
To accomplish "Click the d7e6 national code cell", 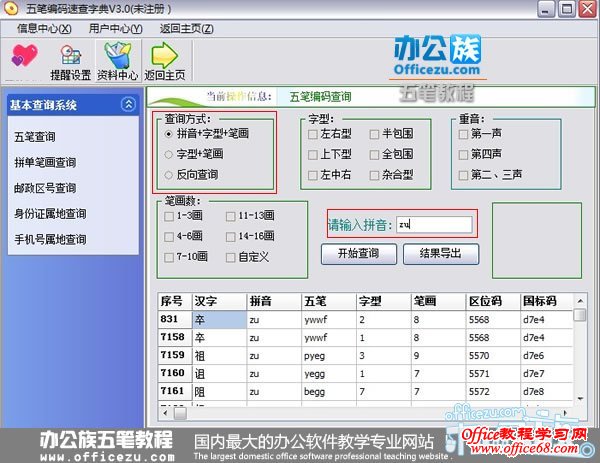I will [x=547, y=356].
